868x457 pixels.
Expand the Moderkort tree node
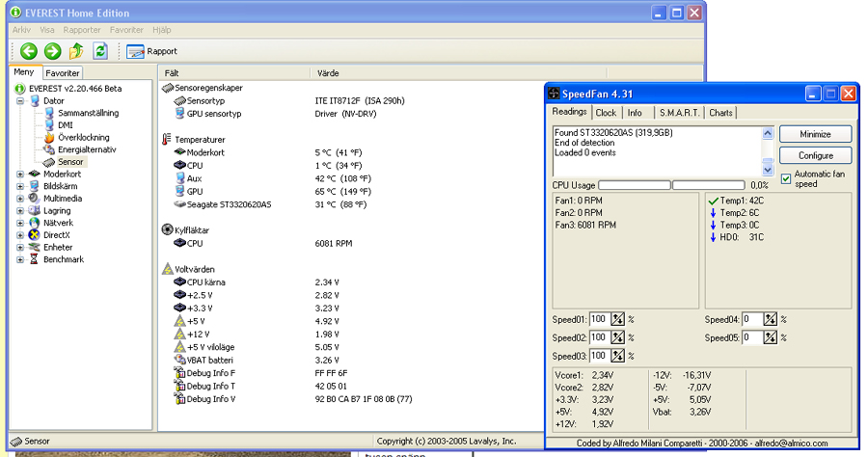coord(20,175)
